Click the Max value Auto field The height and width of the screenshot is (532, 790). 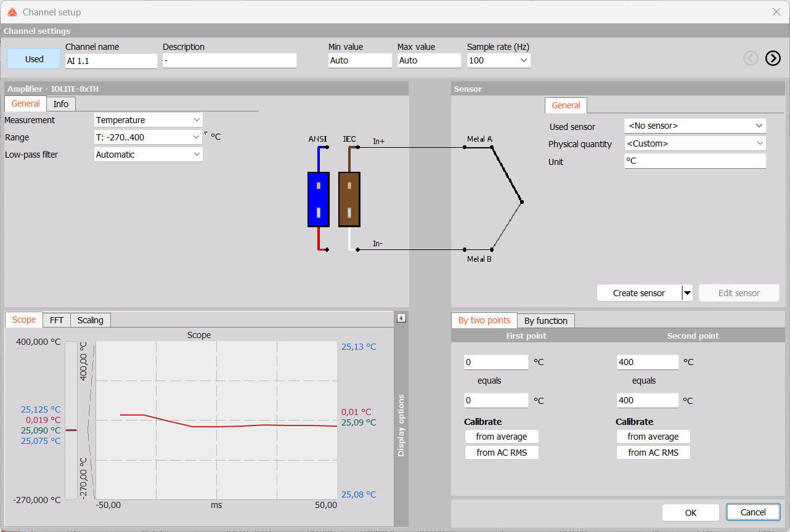click(x=429, y=60)
